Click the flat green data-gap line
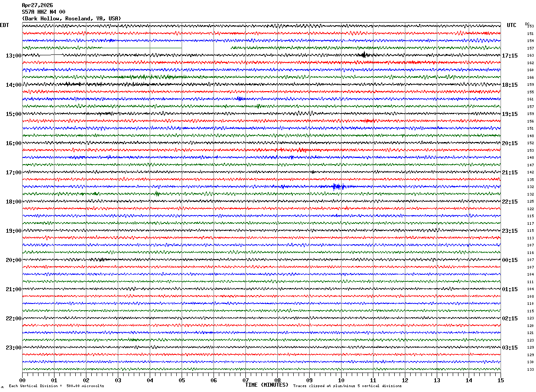This screenshot has height=392, width=536. [142, 48]
